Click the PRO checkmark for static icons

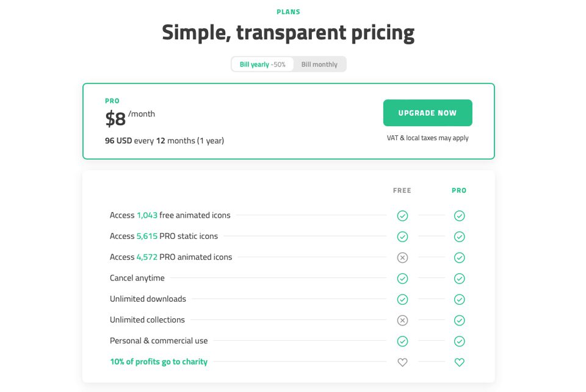pos(460,237)
